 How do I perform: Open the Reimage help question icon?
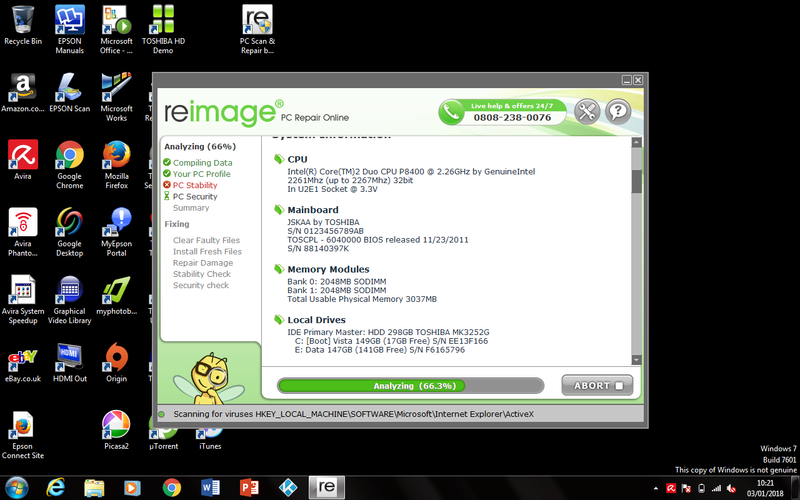coord(618,111)
